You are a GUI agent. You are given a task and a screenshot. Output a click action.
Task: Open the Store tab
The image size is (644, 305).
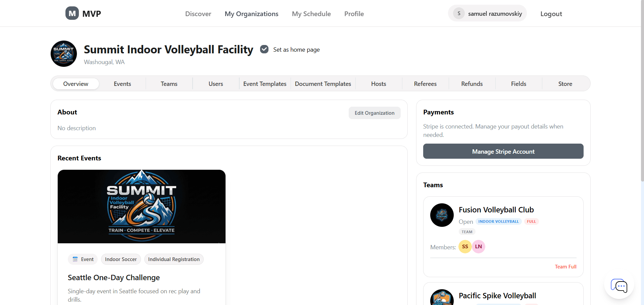565,84
